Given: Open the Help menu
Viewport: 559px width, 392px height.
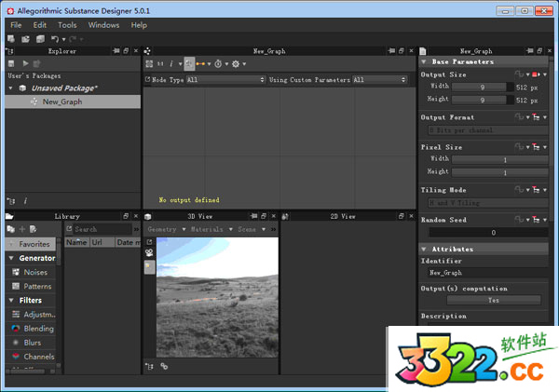Looking at the screenshot, I should [139, 25].
